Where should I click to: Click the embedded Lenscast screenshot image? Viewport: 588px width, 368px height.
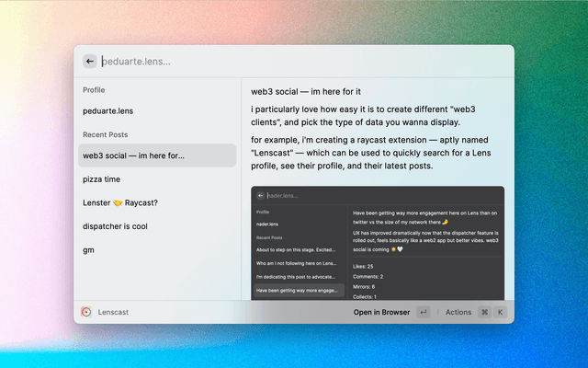pos(378,243)
